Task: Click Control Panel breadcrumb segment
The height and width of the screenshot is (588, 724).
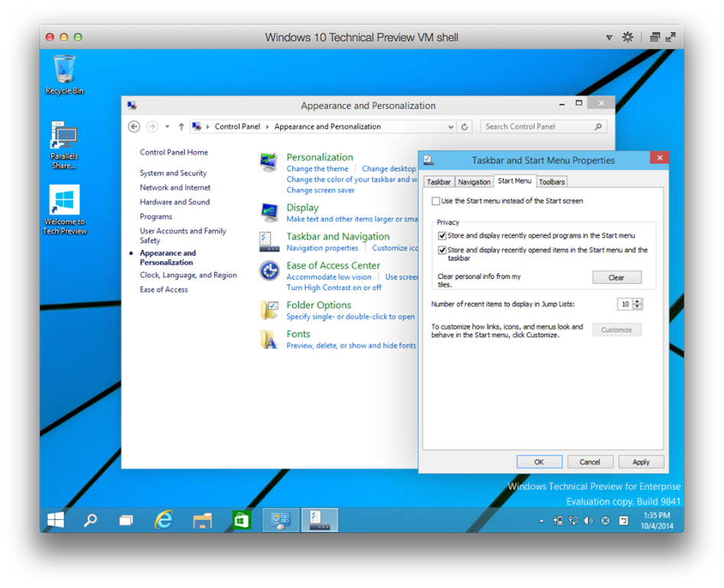Action: click(x=237, y=126)
